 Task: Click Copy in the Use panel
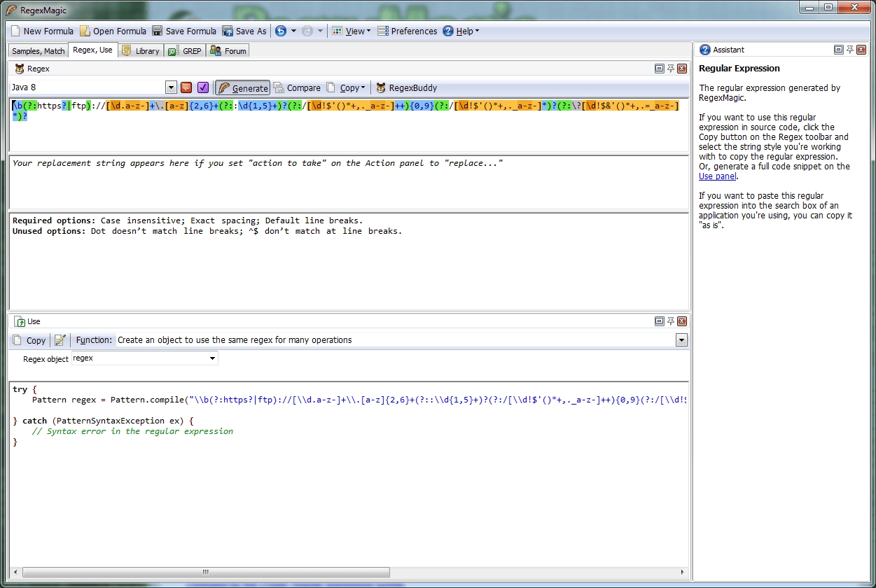(x=29, y=340)
